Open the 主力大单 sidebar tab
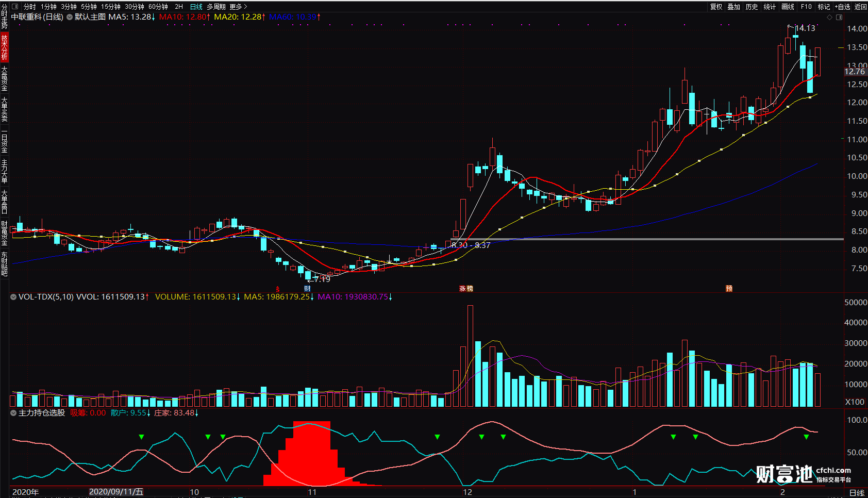Image resolution: width=868 pixels, height=498 pixels. coord(4,171)
